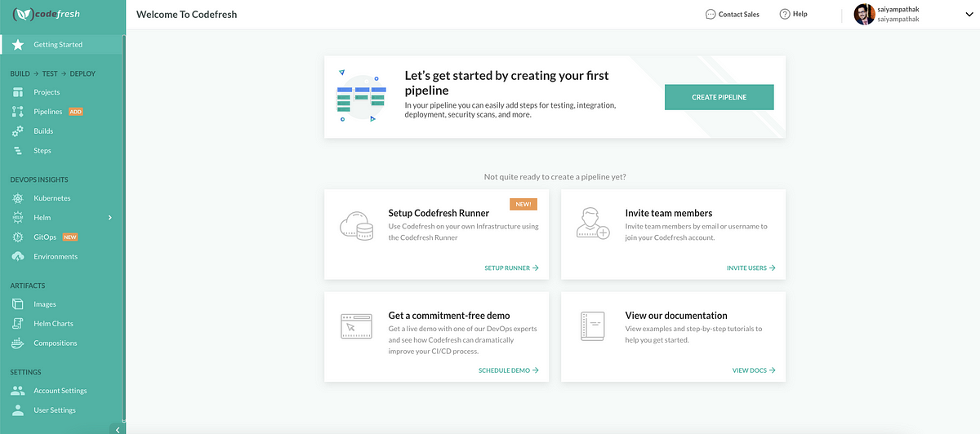Click the saiyampathak profile avatar
The height and width of the screenshot is (434, 980).
(863, 14)
